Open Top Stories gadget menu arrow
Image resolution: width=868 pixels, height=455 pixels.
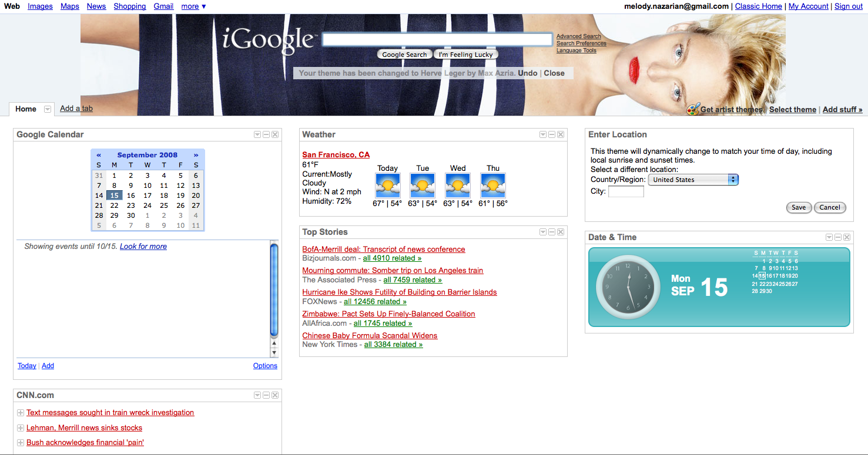tap(543, 232)
